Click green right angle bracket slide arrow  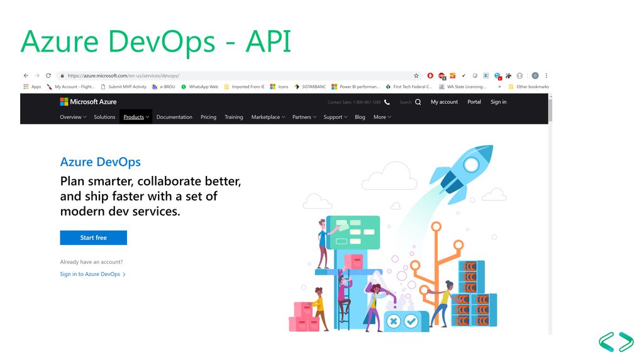tap(626, 342)
